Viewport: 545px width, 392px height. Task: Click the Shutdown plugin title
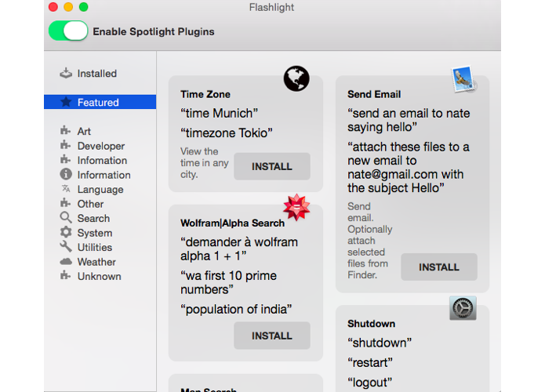371,324
